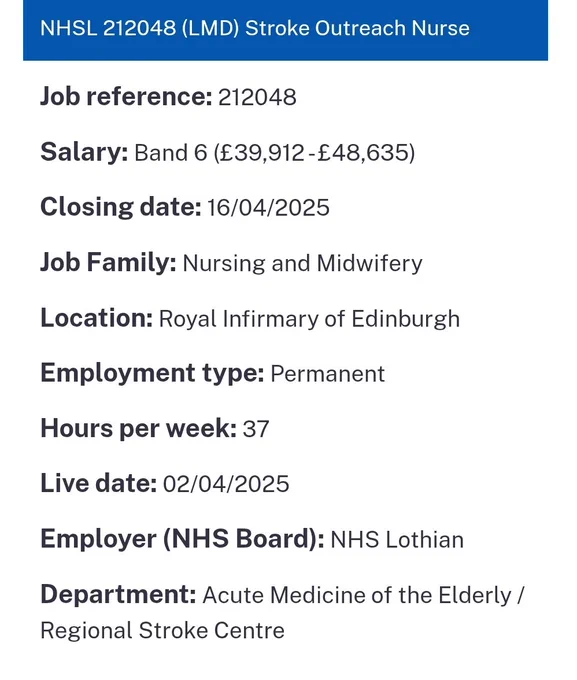577x680 pixels.
Task: Select the hours value 37
Action: click(x=256, y=429)
